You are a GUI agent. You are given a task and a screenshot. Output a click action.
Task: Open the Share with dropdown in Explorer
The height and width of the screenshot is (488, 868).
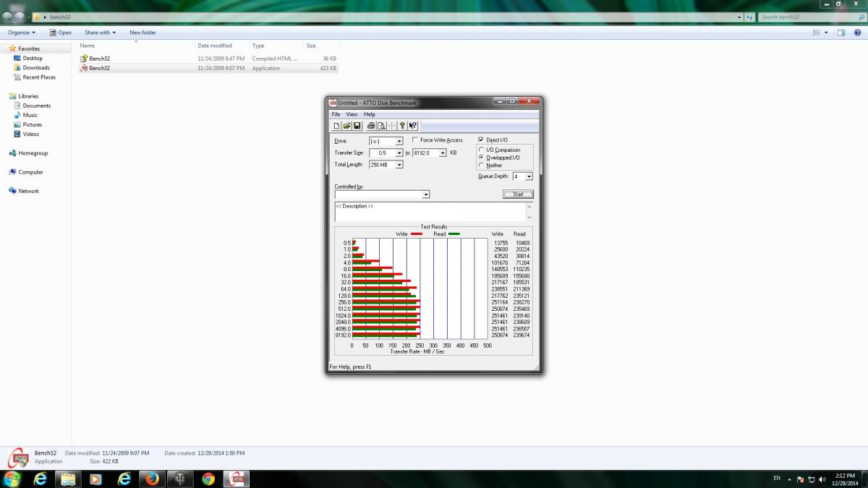(100, 33)
